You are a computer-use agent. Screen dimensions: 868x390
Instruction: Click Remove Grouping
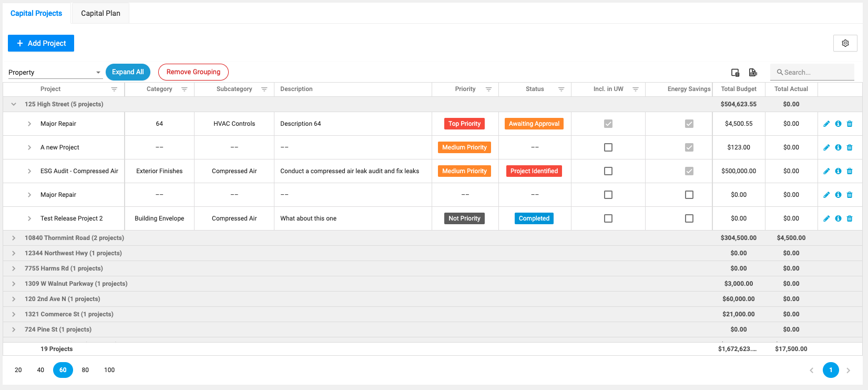193,72
